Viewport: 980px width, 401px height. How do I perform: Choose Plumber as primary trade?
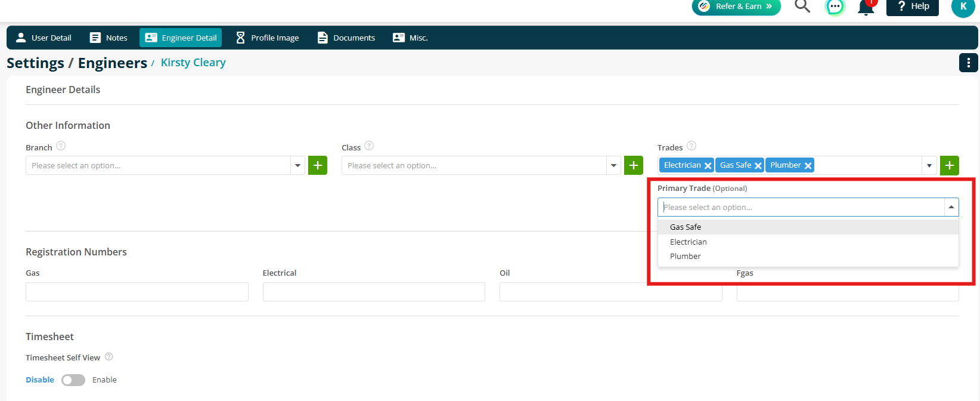808,256
